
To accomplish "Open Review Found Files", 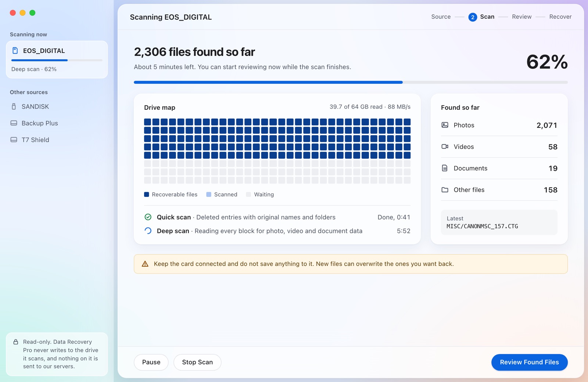I will point(530,362).
